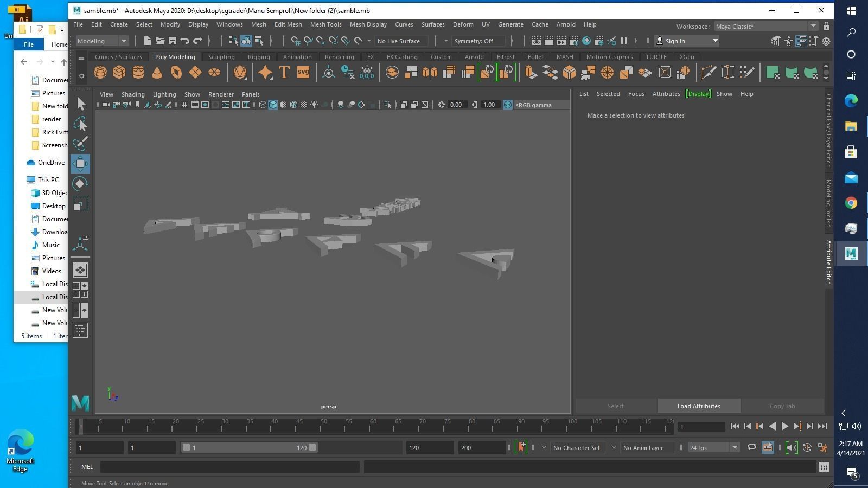Create a polygon cube from the shelf
The width and height of the screenshot is (868, 488).
coord(119,72)
